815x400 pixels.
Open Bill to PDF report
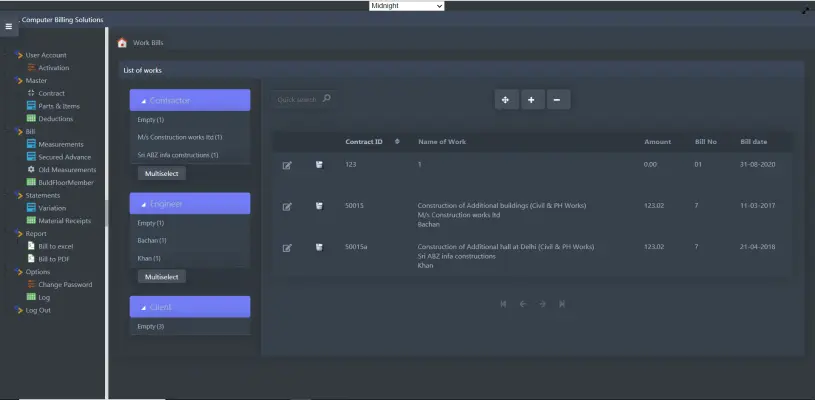coord(53,259)
